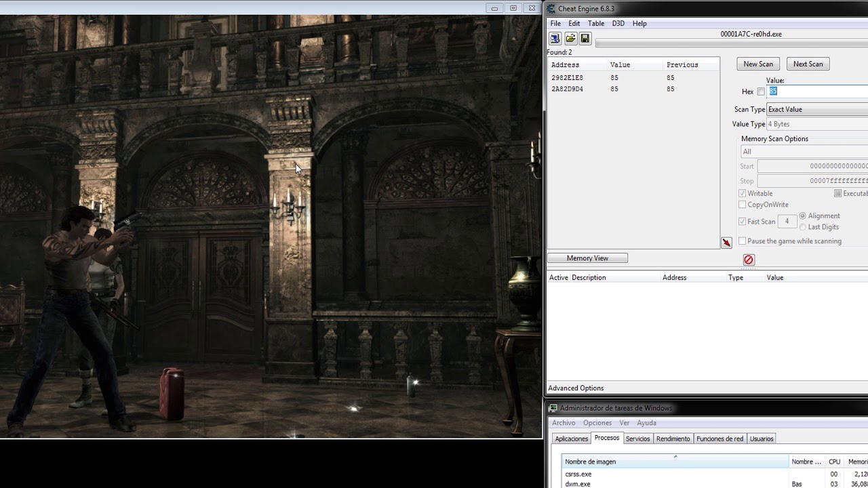Switch to Rendimiento tab
868x488 pixels.
click(673, 439)
